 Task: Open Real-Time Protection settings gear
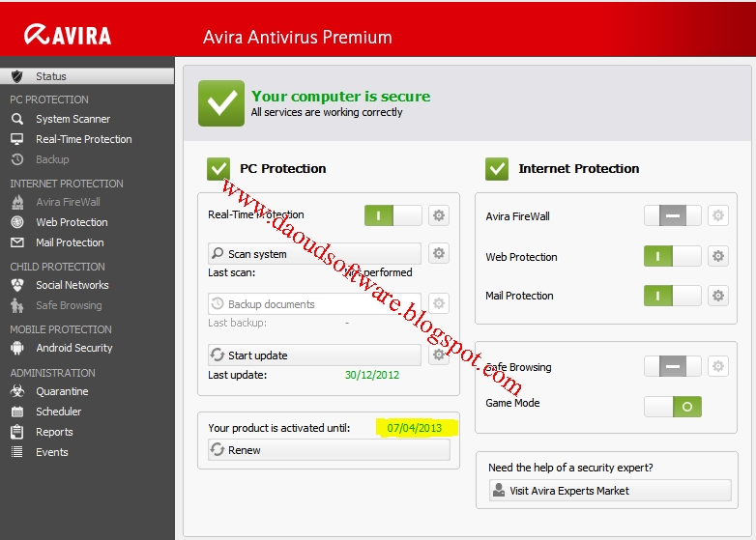coord(439,215)
